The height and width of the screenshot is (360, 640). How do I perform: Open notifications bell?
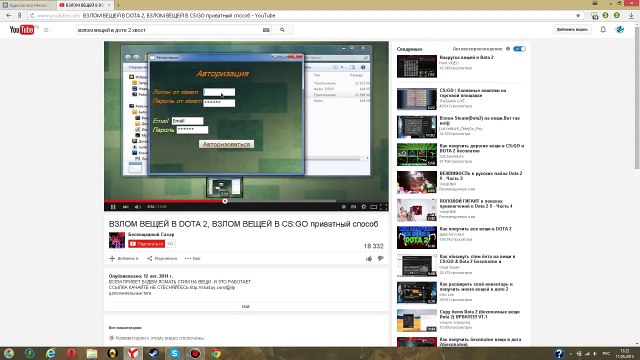603,29
